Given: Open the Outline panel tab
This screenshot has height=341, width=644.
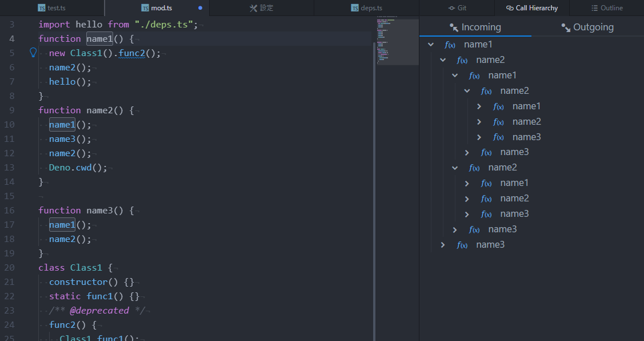Looking at the screenshot, I should pyautogui.click(x=607, y=8).
